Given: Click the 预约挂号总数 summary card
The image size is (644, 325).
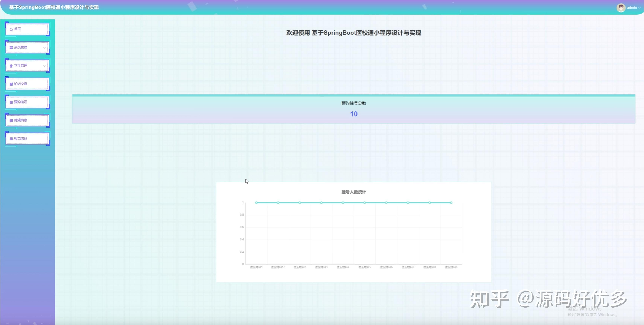Looking at the screenshot, I should click(x=353, y=109).
